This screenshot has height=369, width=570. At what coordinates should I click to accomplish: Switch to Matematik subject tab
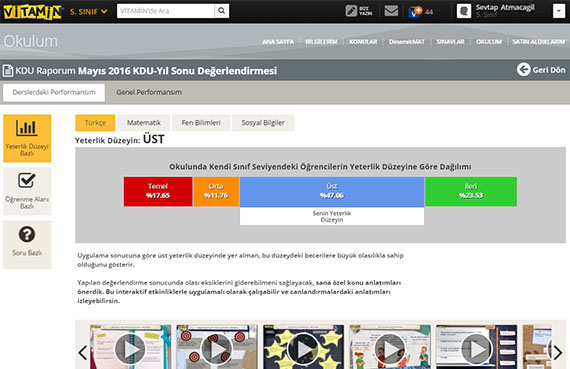click(x=144, y=123)
